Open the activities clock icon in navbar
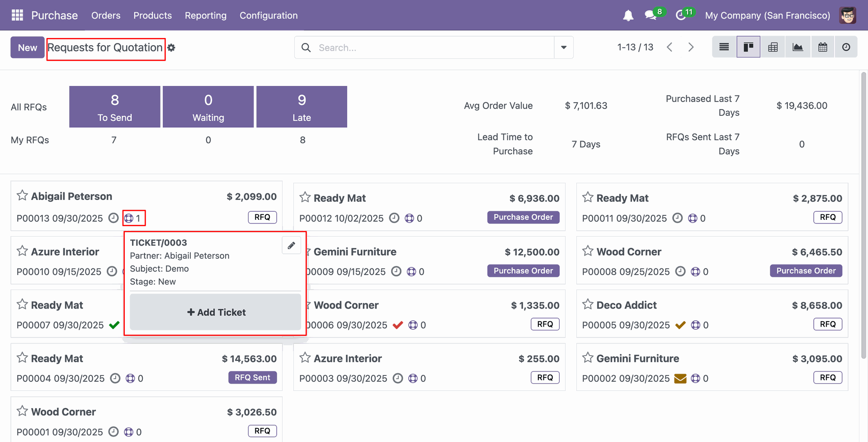This screenshot has width=868, height=442. [681, 15]
